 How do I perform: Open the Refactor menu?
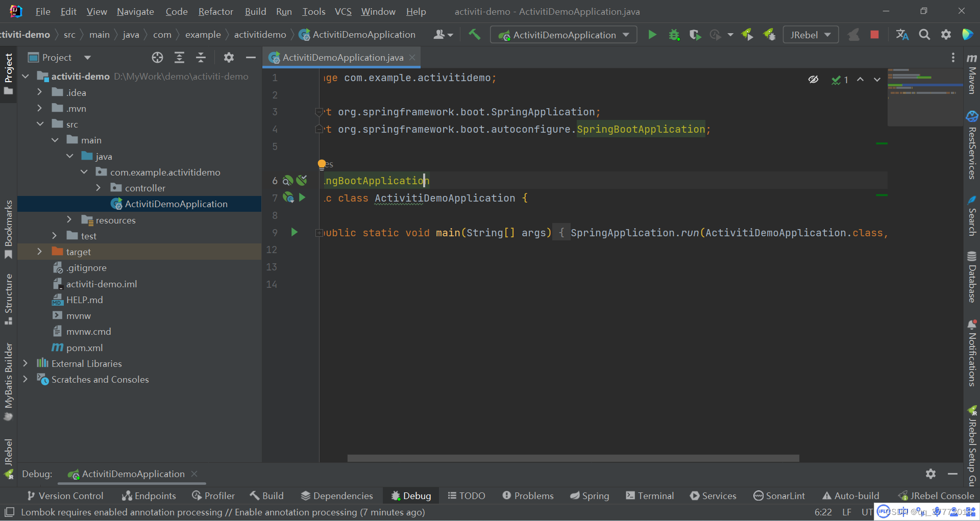point(215,11)
